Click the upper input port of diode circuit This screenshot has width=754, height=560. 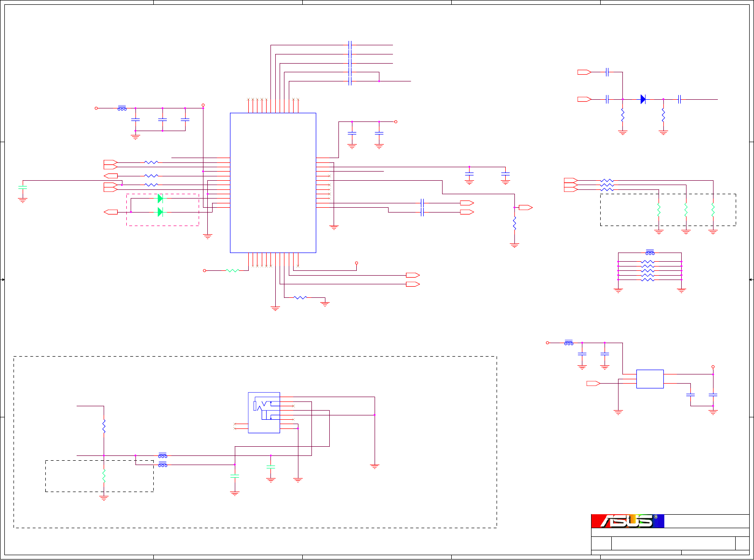pos(584,72)
